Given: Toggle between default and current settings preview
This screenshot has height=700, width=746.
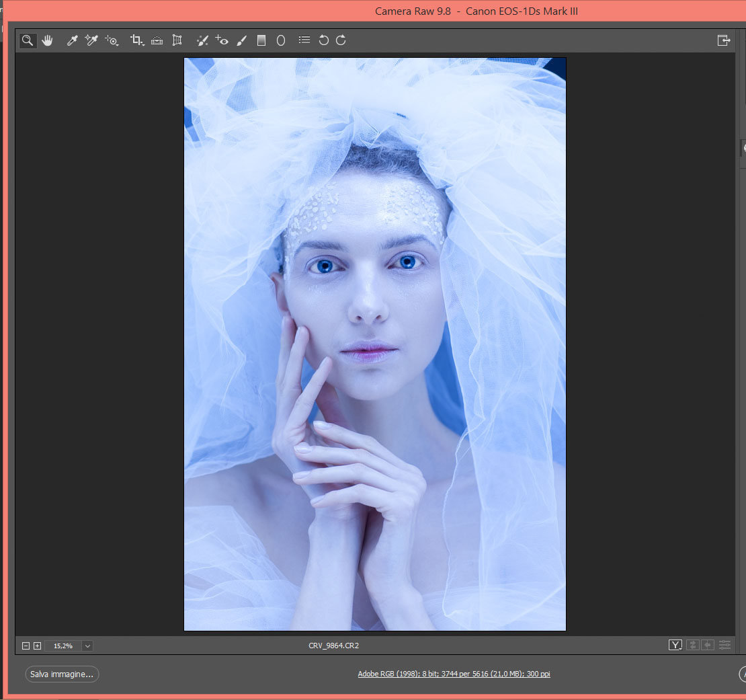Looking at the screenshot, I should 708,645.
